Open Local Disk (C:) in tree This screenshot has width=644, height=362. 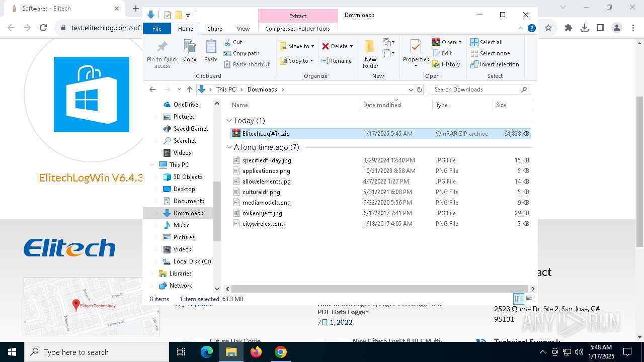click(192, 261)
